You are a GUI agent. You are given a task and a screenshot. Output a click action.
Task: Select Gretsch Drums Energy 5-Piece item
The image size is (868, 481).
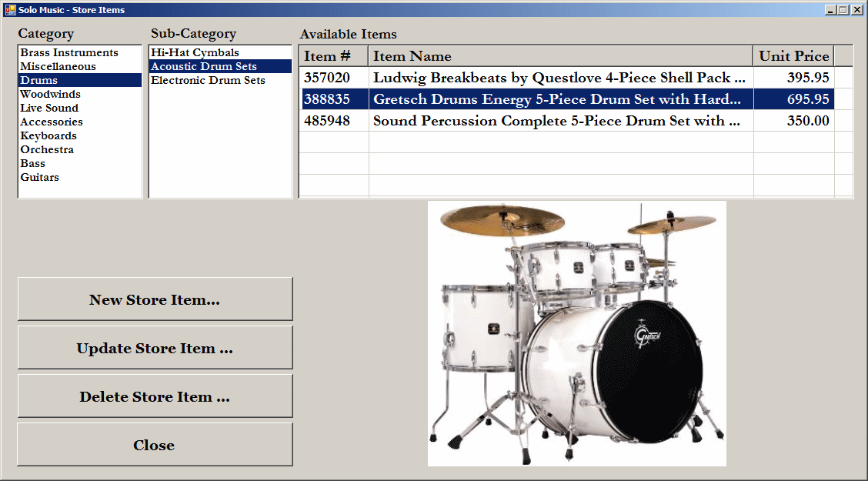tap(560, 99)
